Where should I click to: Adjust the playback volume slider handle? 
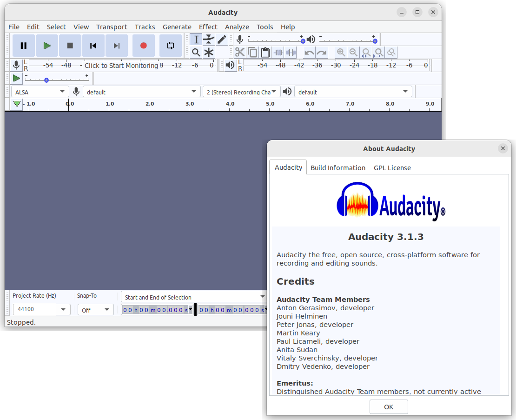click(375, 41)
